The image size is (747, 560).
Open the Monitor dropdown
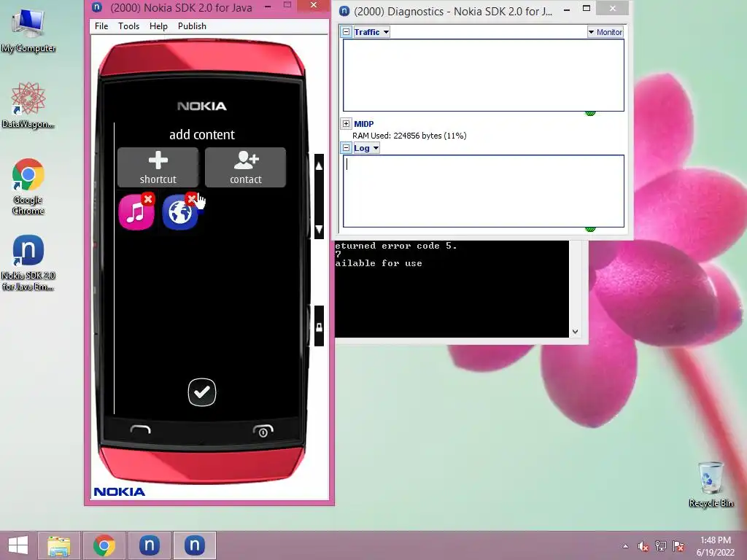[x=605, y=32]
